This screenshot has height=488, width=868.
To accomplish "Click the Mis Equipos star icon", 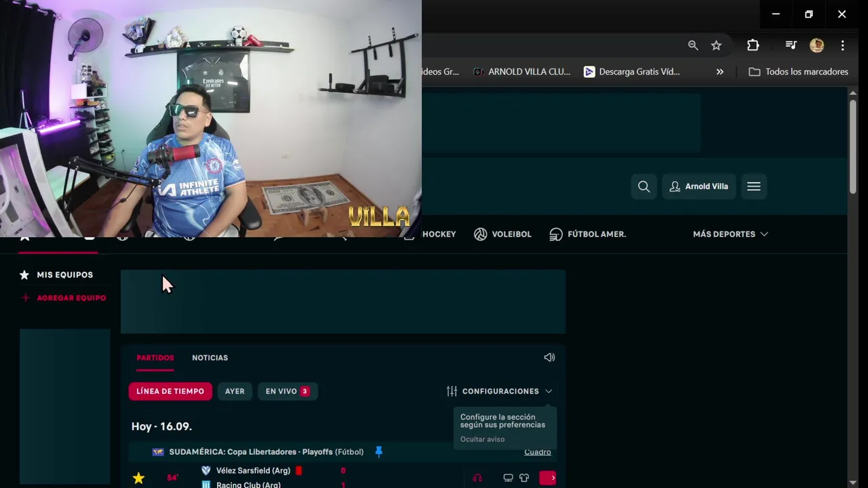I will 24,274.
